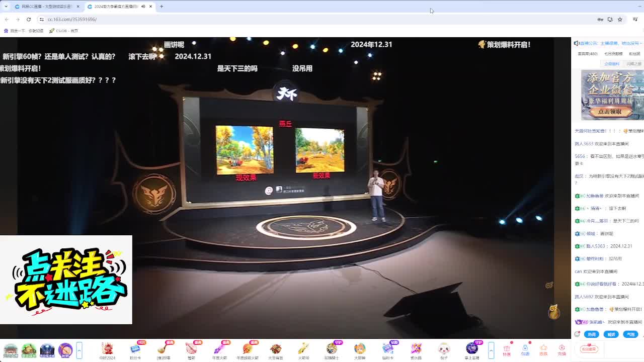The width and height of the screenshot is (644, 362).
Task: Open the third dark-blue activity icon
Action: (47, 350)
